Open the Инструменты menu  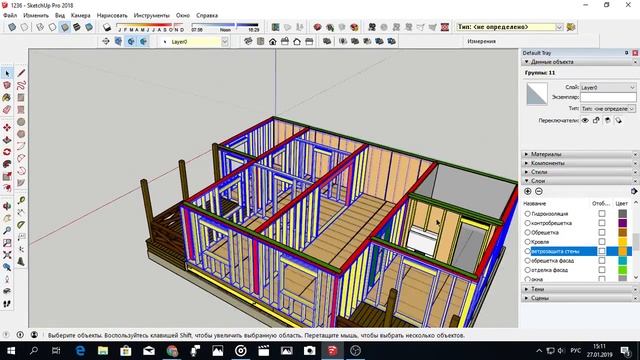pyautogui.click(x=151, y=15)
